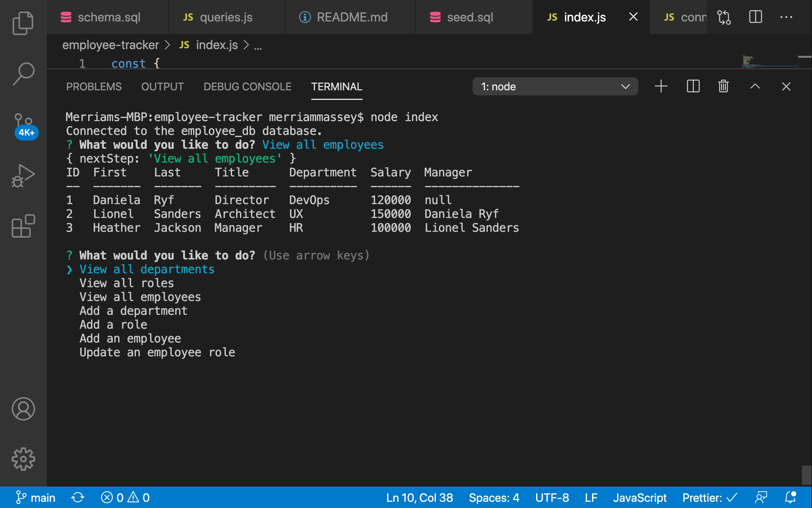Kill the terminal with trash icon
This screenshot has height=508, width=812.
tap(723, 86)
